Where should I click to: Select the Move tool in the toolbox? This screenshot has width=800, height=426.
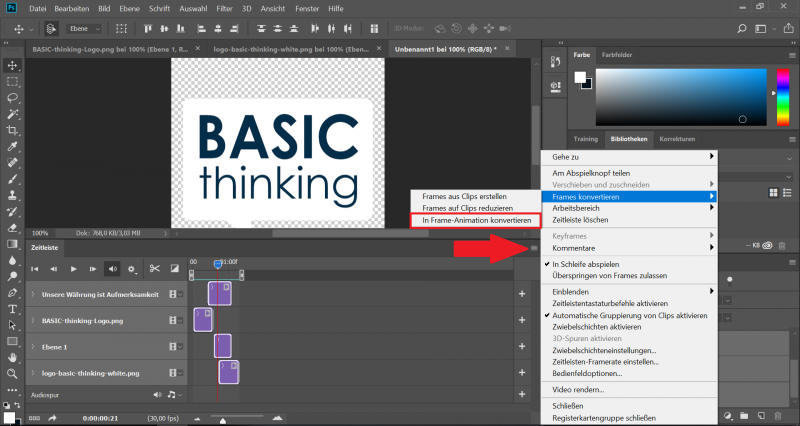[x=12, y=65]
